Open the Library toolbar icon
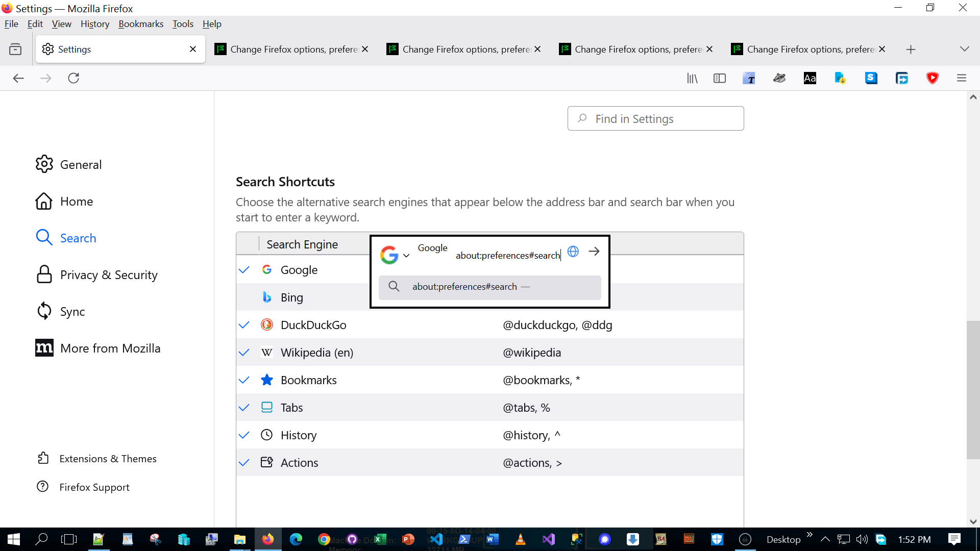This screenshot has height=551, width=980. pos(692,78)
